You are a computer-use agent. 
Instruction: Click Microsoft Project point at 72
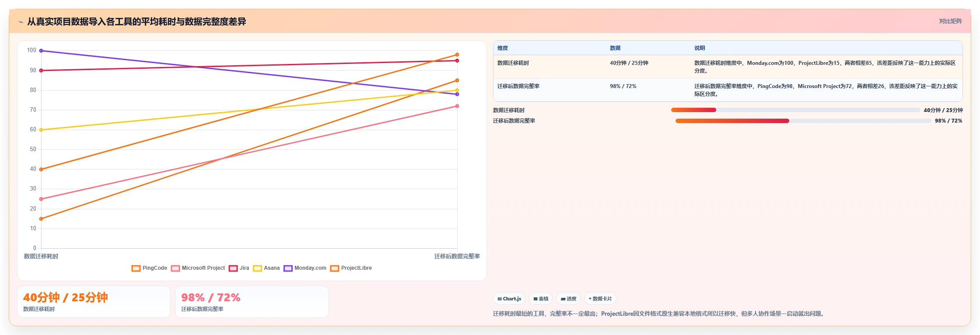pyautogui.click(x=457, y=106)
